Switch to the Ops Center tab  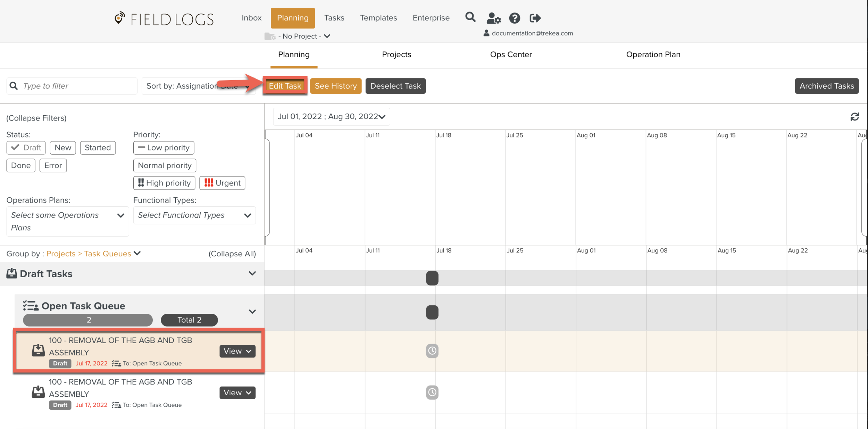[511, 55]
